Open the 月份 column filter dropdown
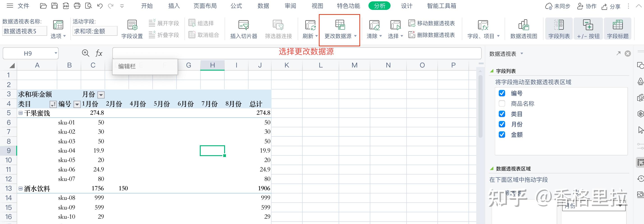The height and width of the screenshot is (224, 644). (x=101, y=94)
